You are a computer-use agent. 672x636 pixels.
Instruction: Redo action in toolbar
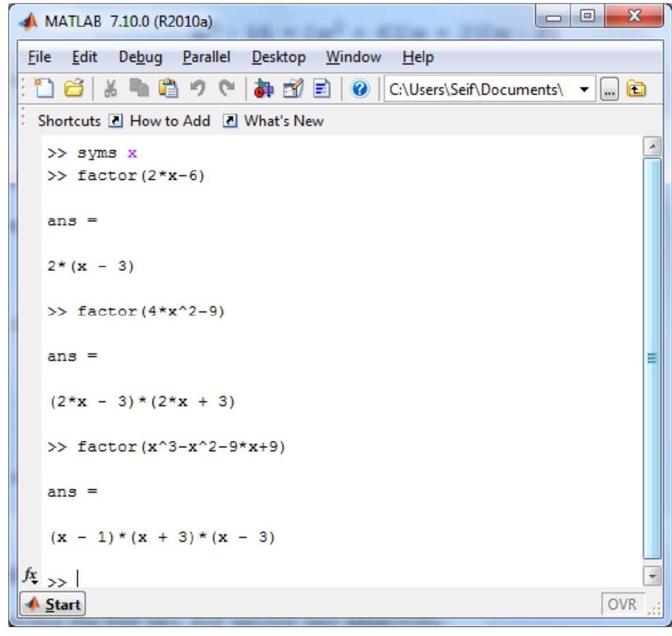(x=227, y=88)
